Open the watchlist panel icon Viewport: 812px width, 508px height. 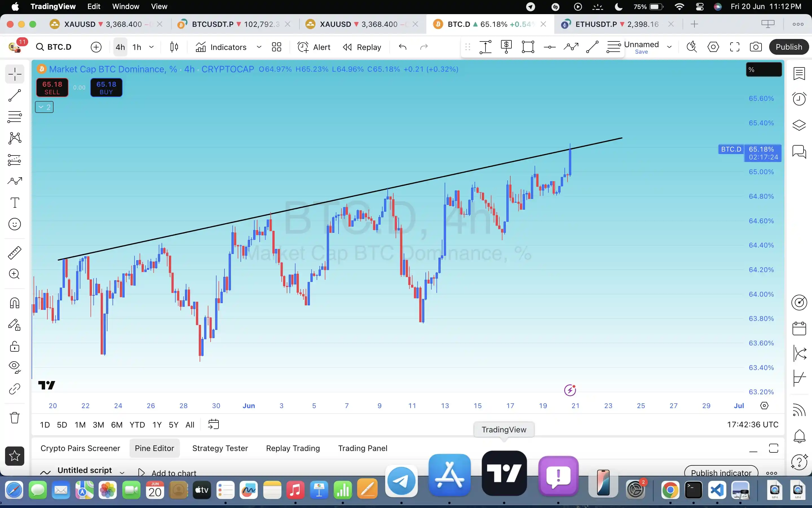point(799,74)
